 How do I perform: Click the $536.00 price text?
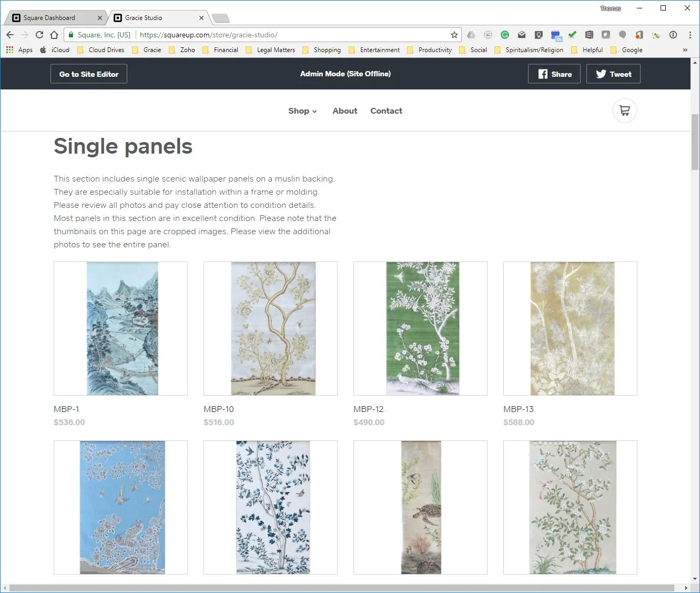69,422
